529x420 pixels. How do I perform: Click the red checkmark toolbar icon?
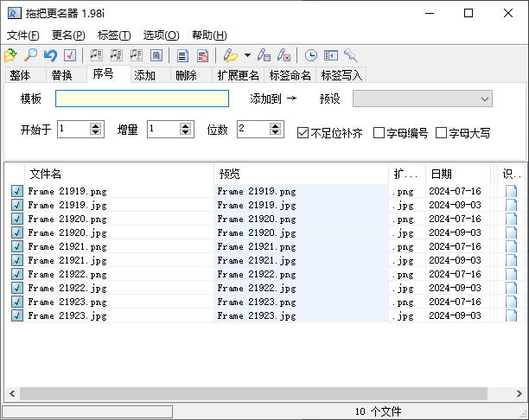pos(70,55)
